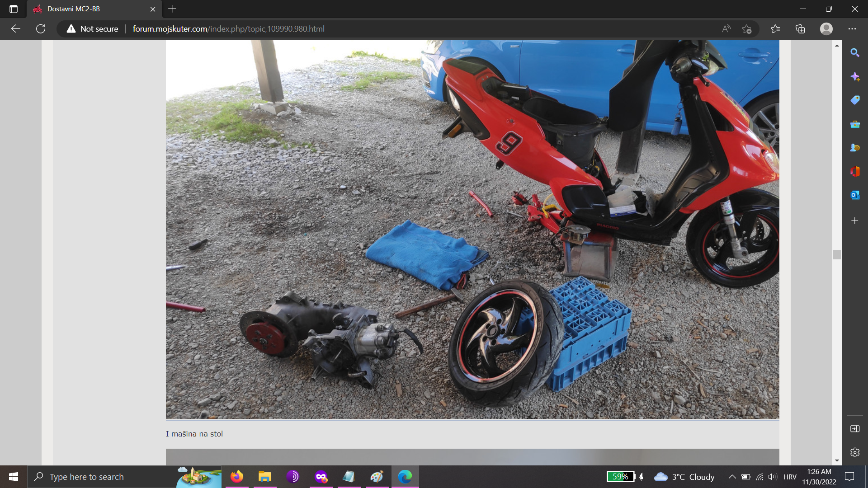Add this page to favorites
Viewport: 868px width, 488px height.
pos(747,29)
